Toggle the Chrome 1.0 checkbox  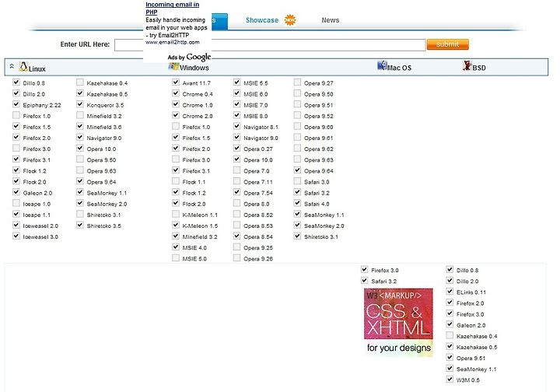tap(176, 104)
